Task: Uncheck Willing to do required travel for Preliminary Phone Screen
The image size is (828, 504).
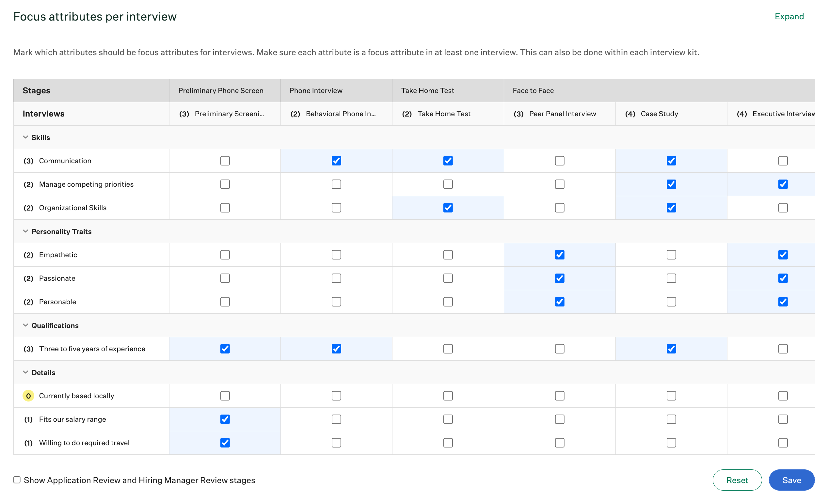Action: point(225,443)
